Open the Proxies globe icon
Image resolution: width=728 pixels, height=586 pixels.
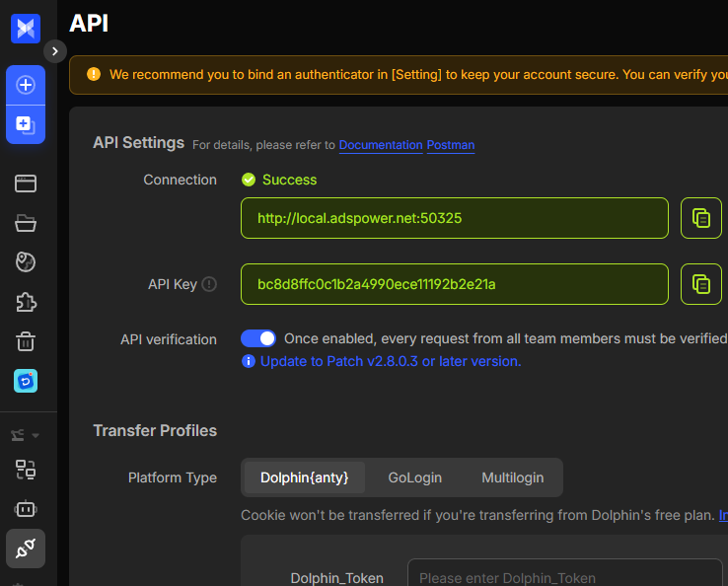point(26,261)
